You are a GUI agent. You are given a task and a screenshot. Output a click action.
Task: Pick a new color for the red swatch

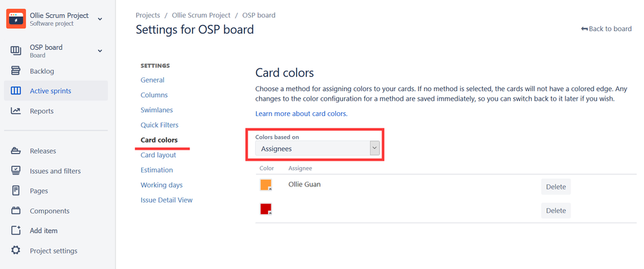(x=266, y=210)
